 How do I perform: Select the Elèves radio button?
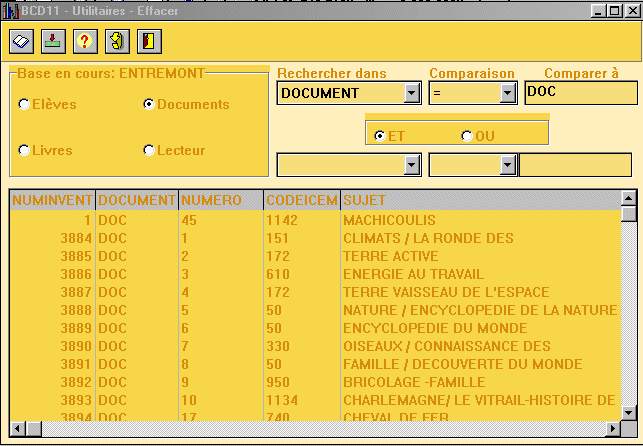tap(24, 104)
